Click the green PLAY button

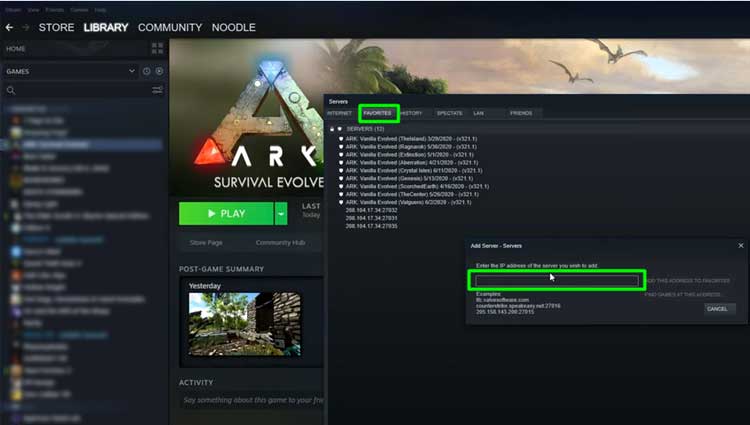tap(226, 213)
